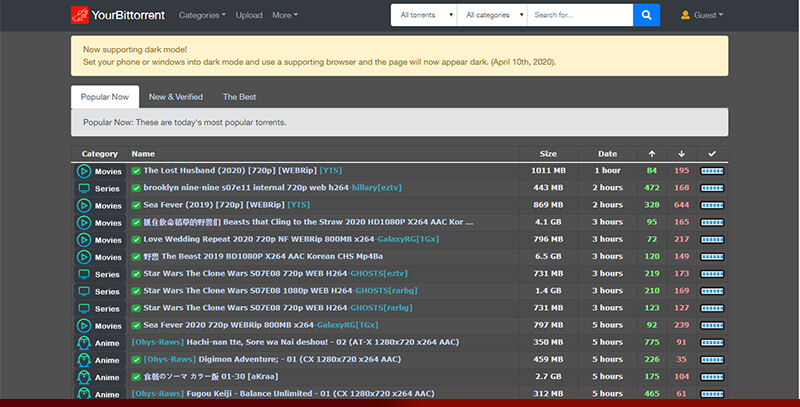
Task: Click Movies icon beside Beasts that Cling
Action: [x=84, y=223]
